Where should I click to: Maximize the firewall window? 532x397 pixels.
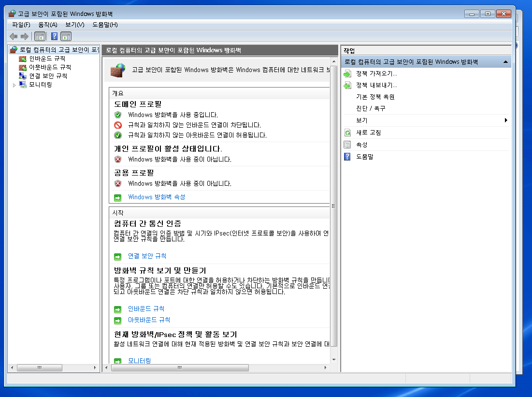pos(488,14)
